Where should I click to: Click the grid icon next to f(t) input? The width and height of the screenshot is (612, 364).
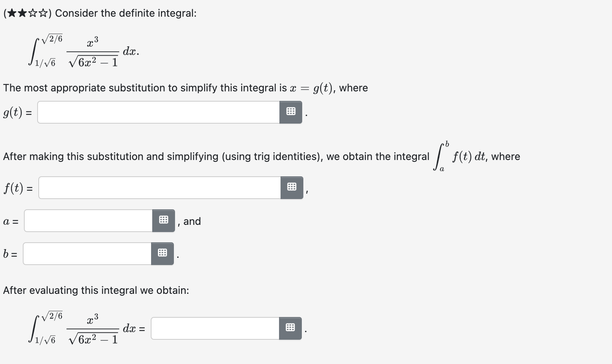pos(292,187)
